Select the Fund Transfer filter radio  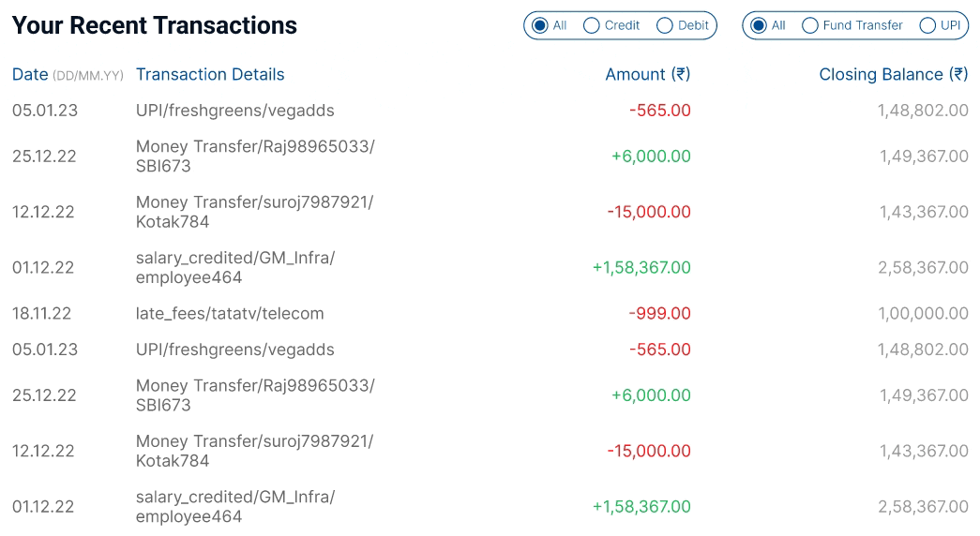point(810,25)
